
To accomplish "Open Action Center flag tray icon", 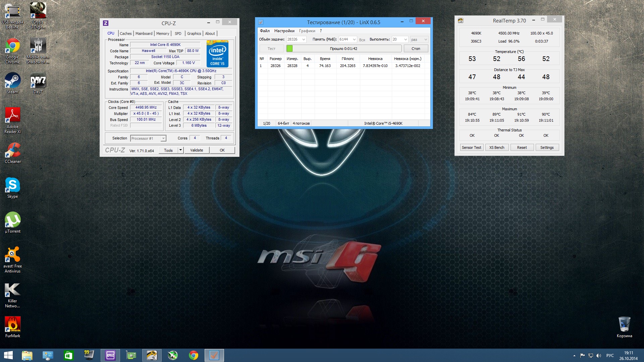I will pos(582,356).
